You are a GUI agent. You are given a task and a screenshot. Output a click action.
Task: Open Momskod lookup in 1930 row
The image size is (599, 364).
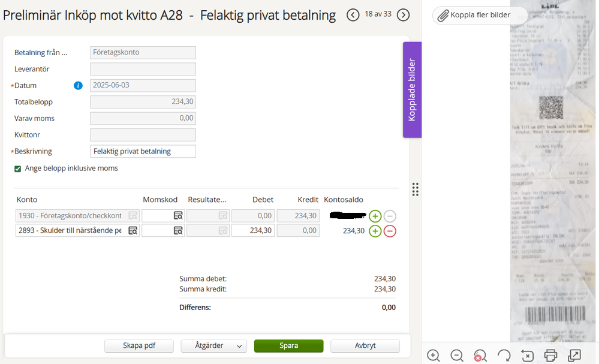(178, 216)
